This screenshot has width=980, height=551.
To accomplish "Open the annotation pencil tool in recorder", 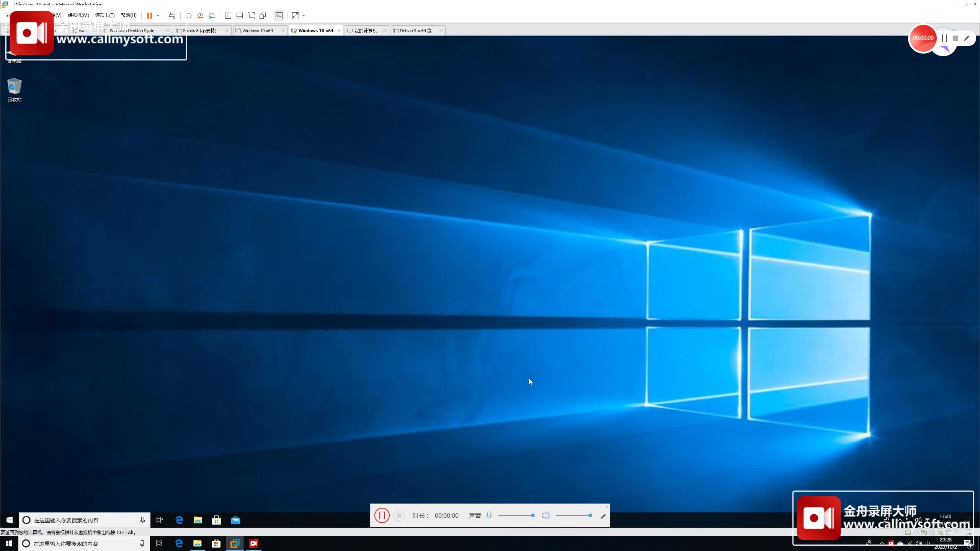I will coord(603,515).
